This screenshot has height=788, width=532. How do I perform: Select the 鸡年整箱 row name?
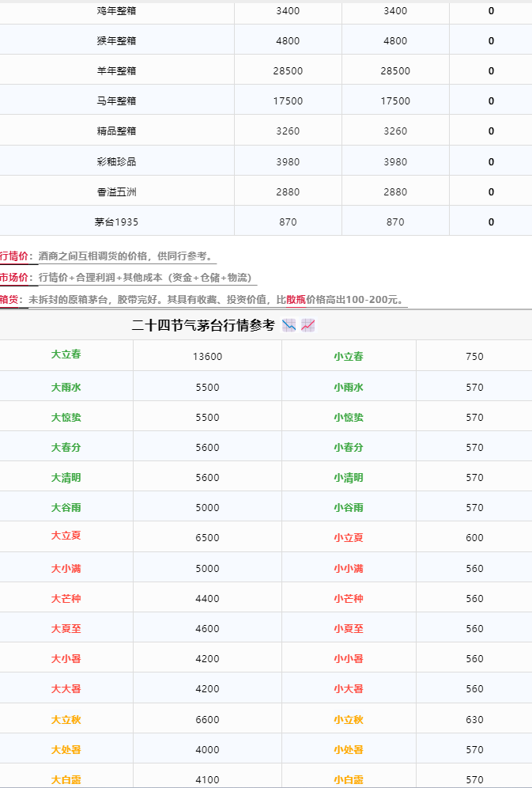click(x=116, y=10)
